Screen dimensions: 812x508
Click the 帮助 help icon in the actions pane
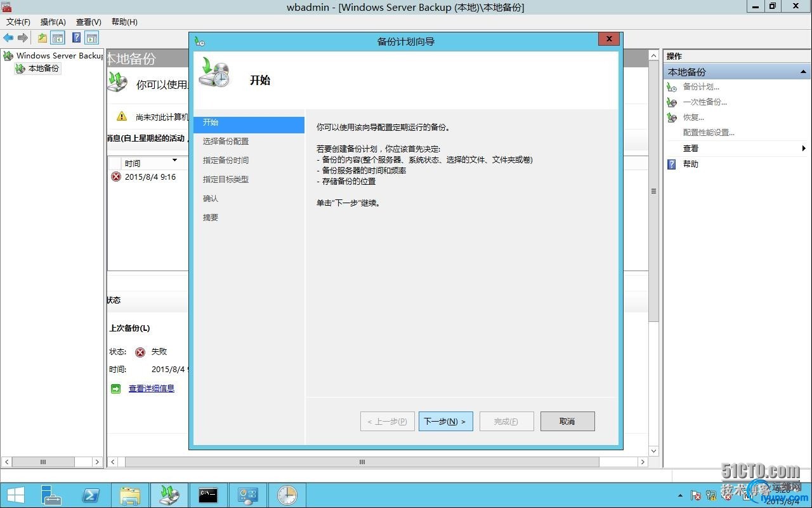672,164
